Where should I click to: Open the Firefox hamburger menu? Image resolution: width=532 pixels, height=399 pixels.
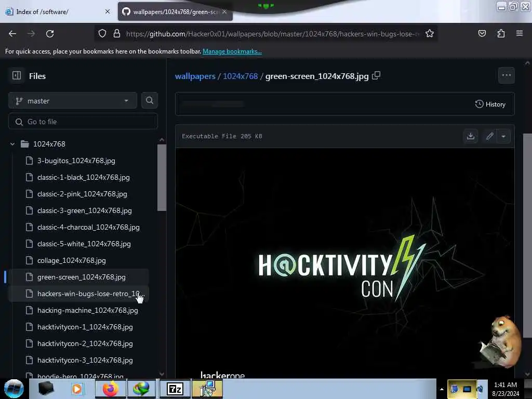click(x=520, y=33)
